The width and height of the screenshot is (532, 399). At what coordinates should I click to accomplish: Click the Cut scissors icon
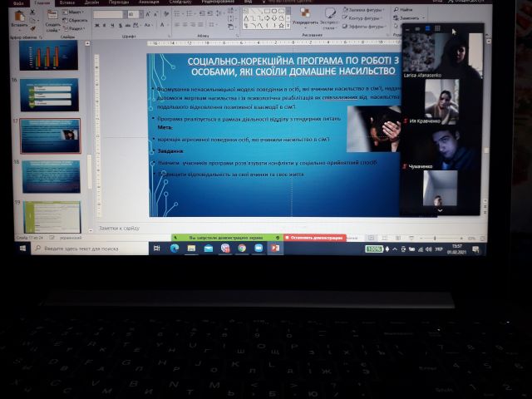[x=32, y=12]
